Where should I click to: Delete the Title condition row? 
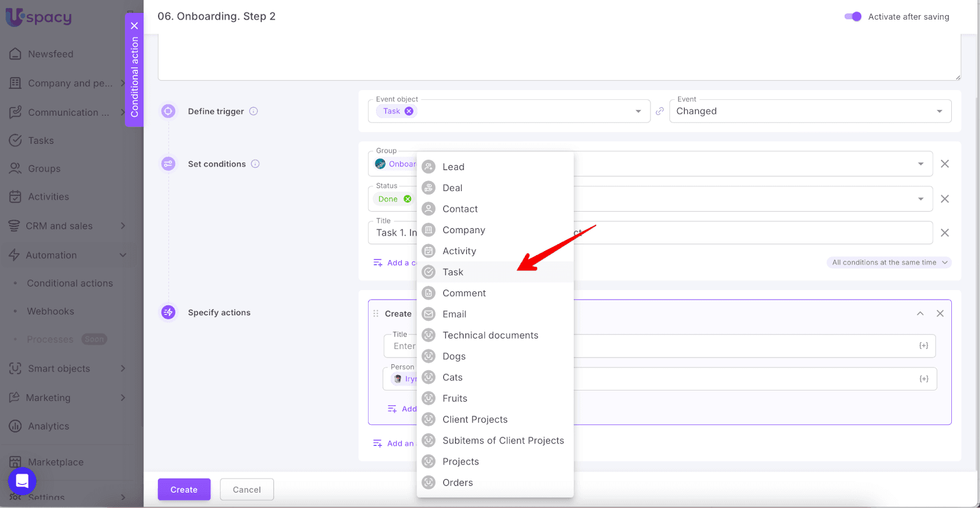944,233
